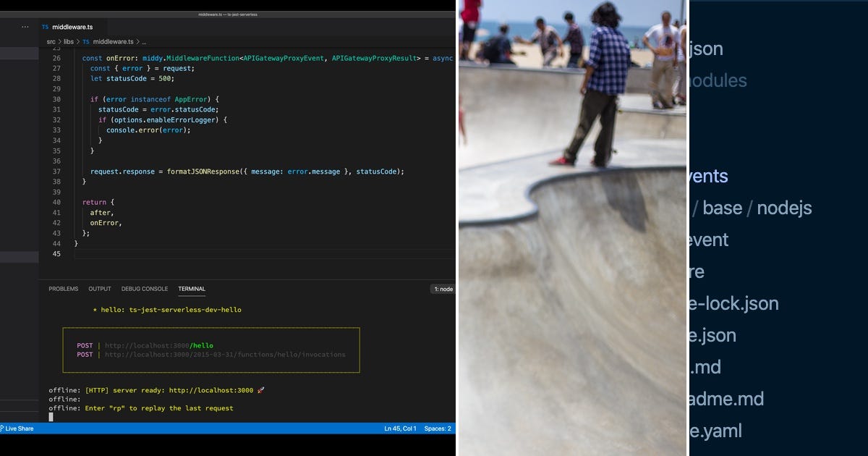Open the DEBUG CONSOLE tab
Screen dimensions: 868x456
(145, 289)
